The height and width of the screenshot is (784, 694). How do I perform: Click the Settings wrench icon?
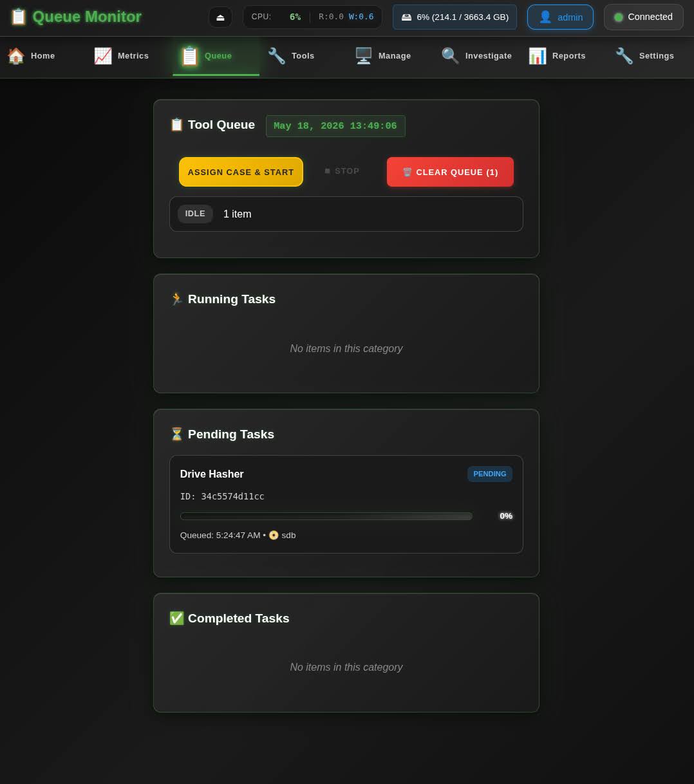[x=624, y=56]
